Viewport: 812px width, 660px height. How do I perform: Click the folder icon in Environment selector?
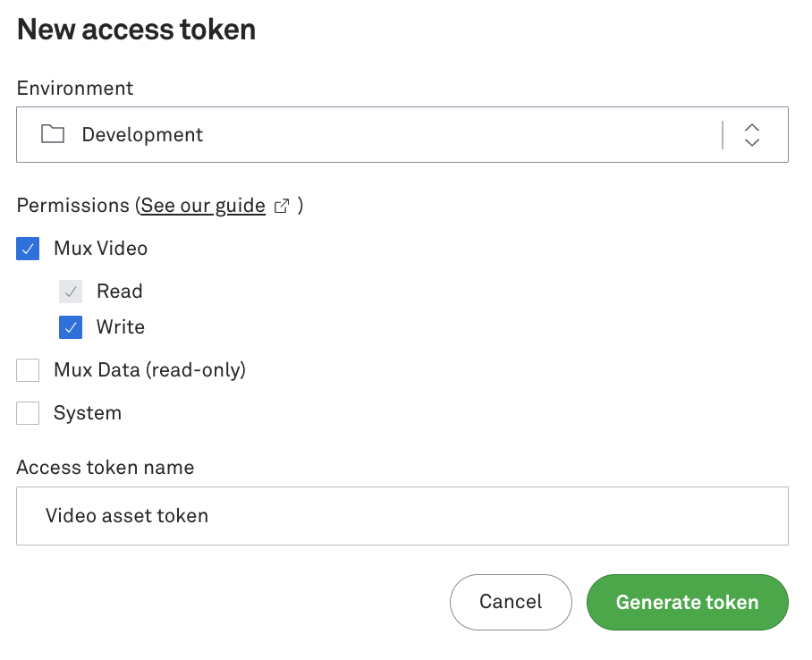click(x=53, y=134)
